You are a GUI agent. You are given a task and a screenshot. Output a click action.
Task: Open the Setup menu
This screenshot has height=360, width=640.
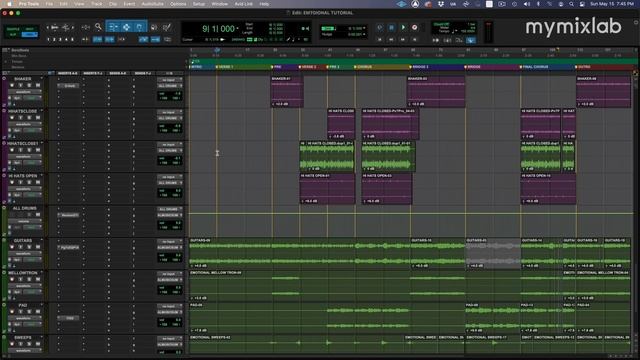[x=199, y=4]
